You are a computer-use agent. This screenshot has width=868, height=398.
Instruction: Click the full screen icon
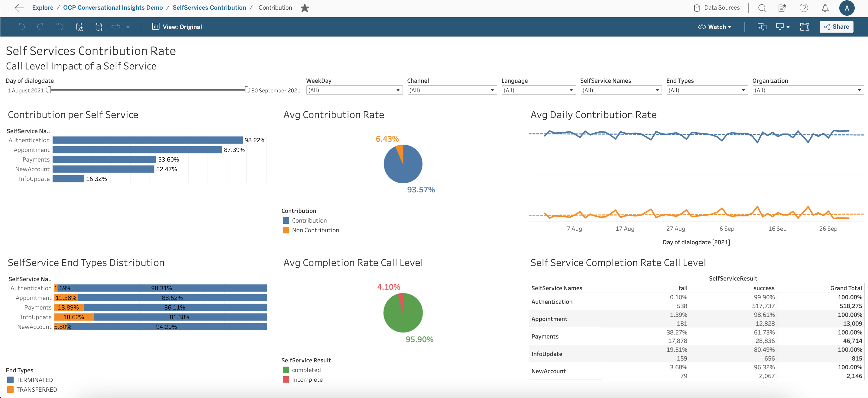pos(804,27)
